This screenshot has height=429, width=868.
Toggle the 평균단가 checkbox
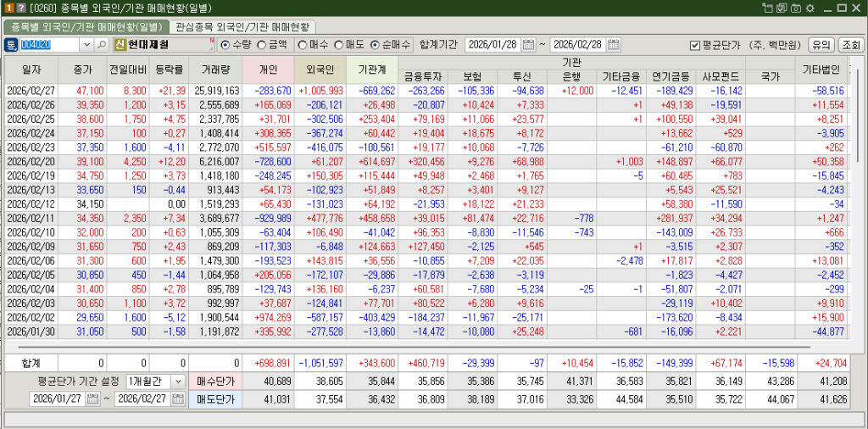coord(695,45)
